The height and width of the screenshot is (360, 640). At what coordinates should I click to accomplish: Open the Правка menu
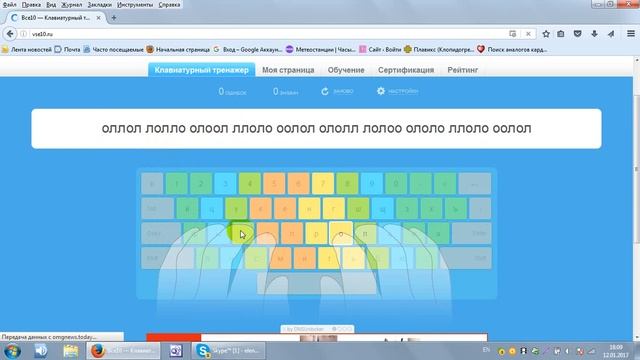(x=31, y=5)
